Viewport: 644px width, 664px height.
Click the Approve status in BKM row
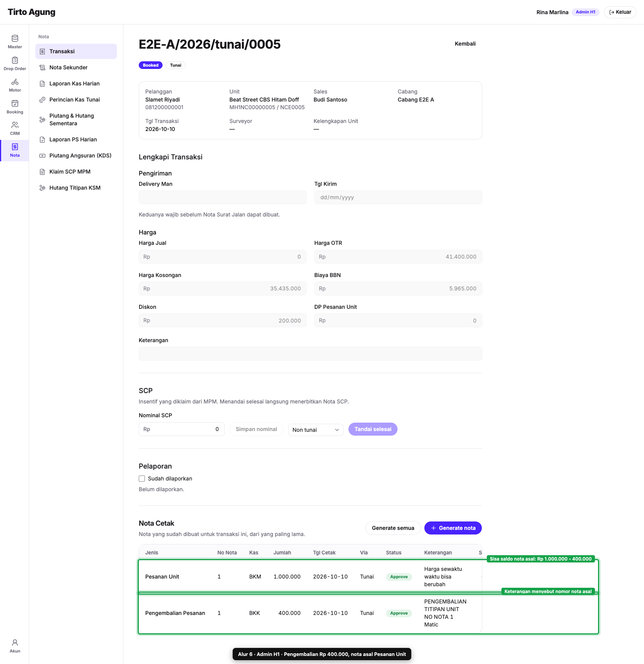tap(399, 577)
